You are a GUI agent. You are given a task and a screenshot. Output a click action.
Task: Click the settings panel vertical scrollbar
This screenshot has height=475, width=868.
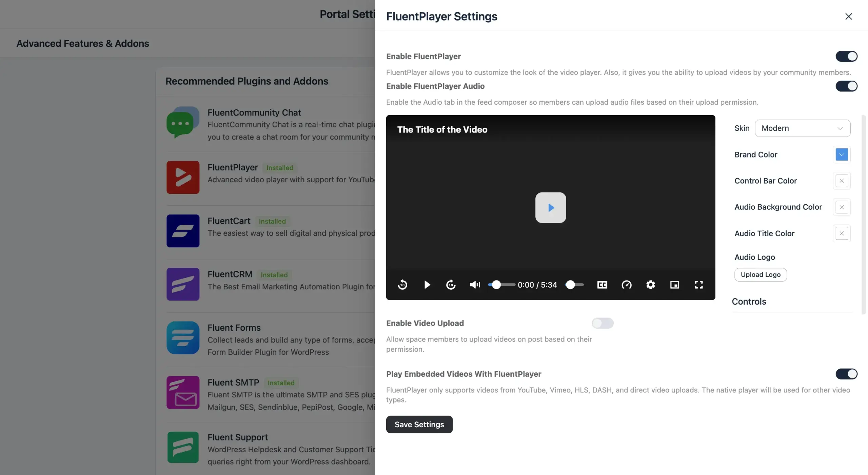point(863,214)
